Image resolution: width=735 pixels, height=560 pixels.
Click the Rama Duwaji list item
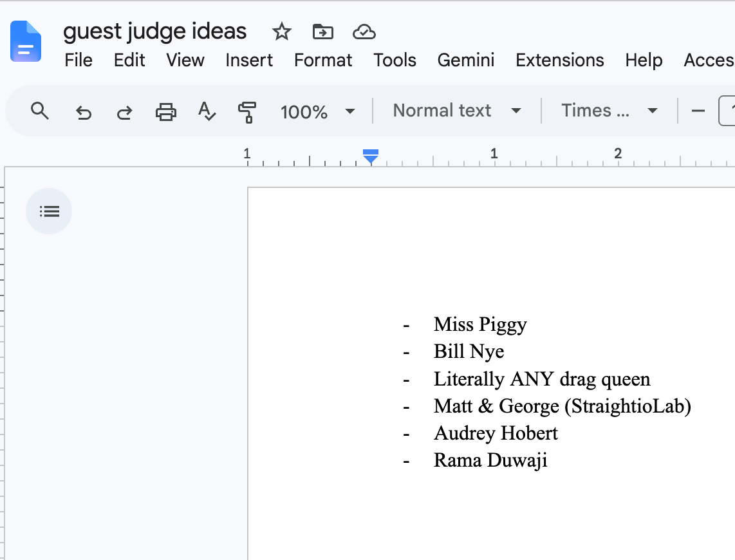[490, 460]
